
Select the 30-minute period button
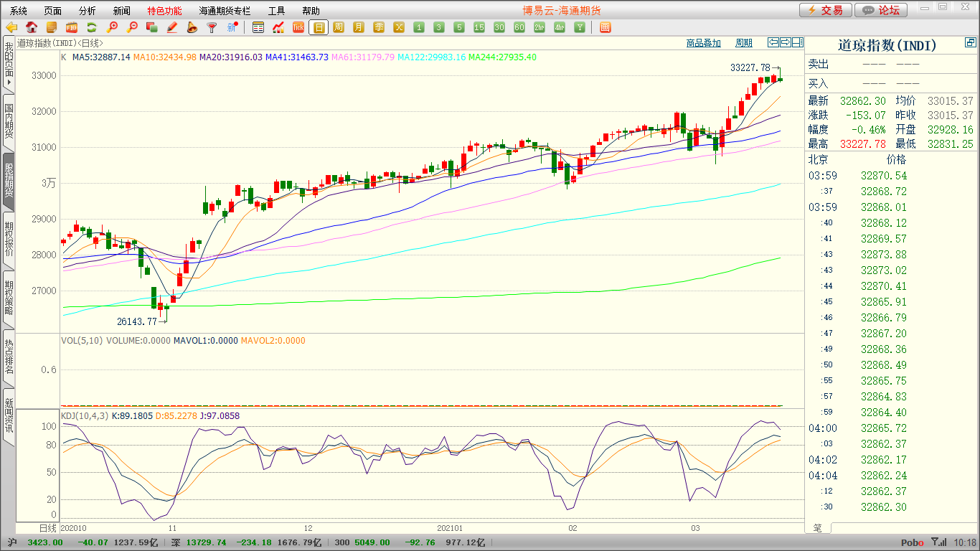[x=499, y=27]
